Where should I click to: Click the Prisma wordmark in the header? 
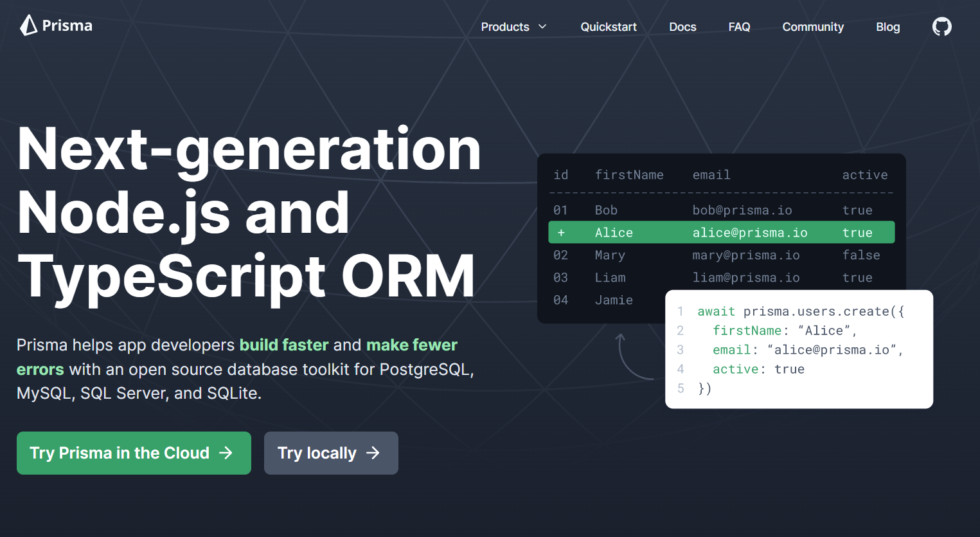tap(67, 26)
